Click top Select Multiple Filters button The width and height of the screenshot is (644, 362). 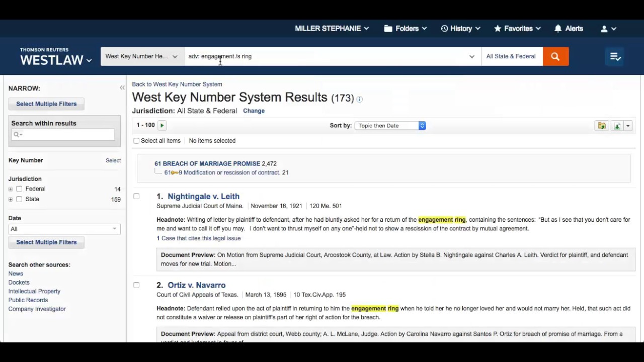click(x=46, y=104)
